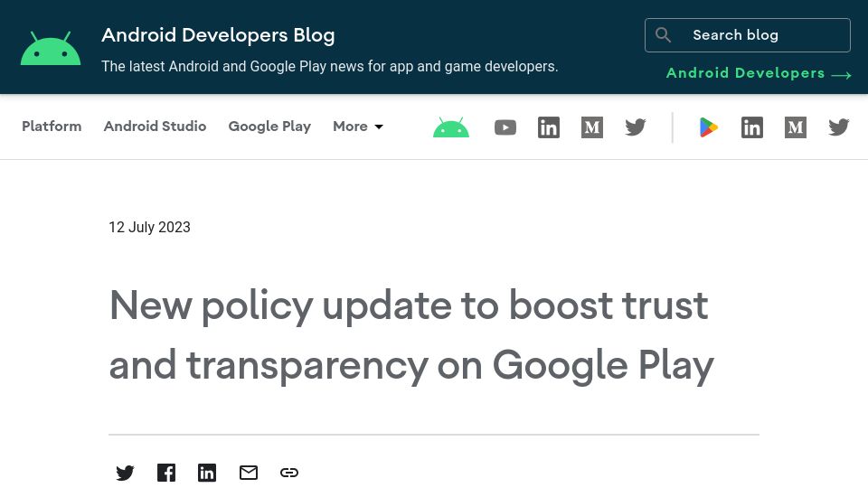Click the green Android icon in nav bar
Image resolution: width=868 pixels, height=488 pixels.
(451, 127)
